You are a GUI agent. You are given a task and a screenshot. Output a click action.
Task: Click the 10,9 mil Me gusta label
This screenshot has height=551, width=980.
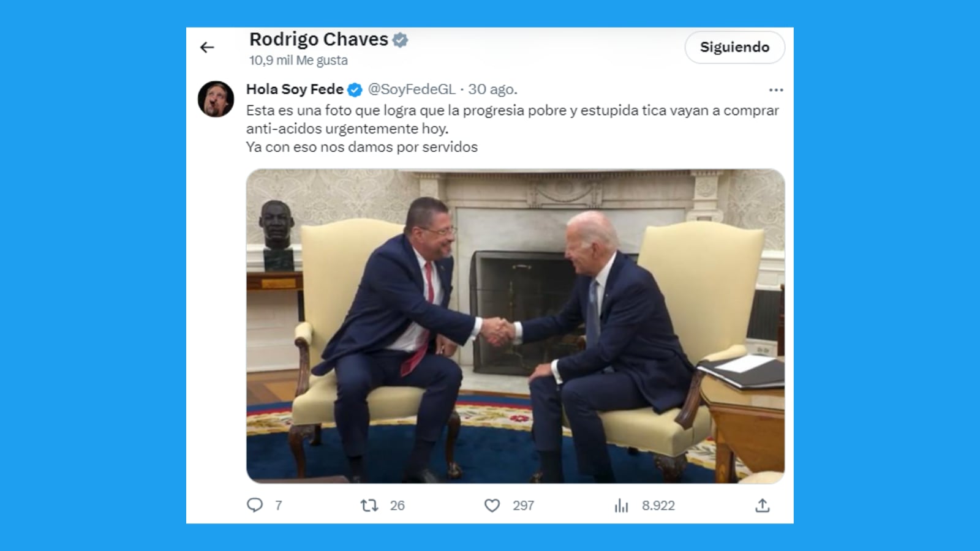[x=298, y=60]
